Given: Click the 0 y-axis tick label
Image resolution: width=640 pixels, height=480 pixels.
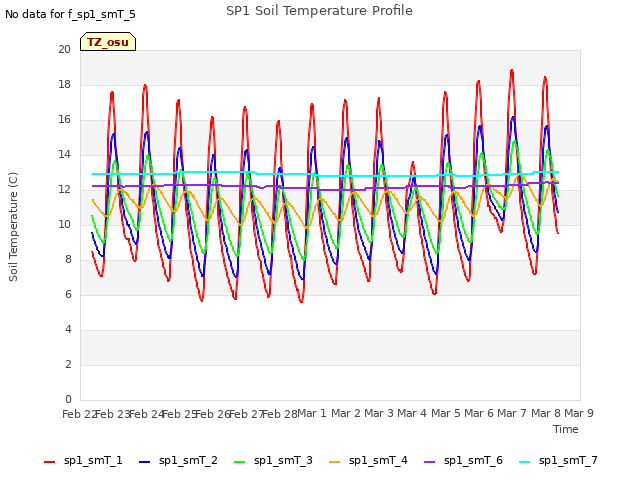Looking at the screenshot, I should 68,400.
